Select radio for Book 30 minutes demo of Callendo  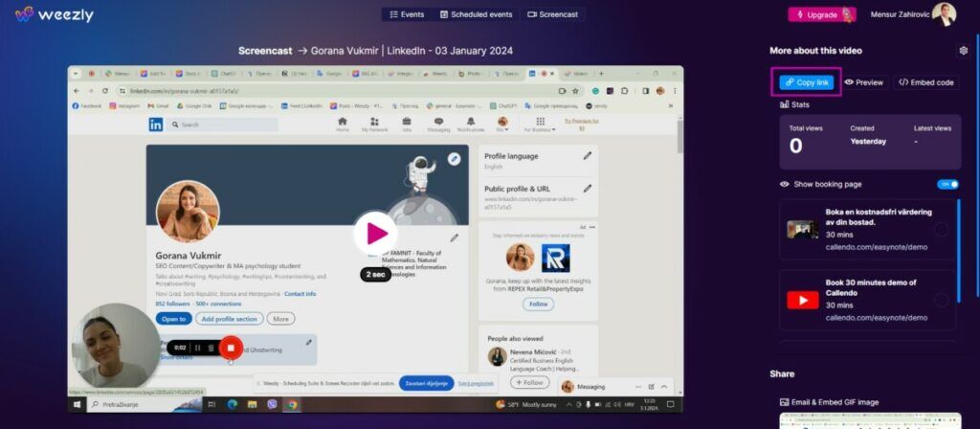pyautogui.click(x=941, y=300)
